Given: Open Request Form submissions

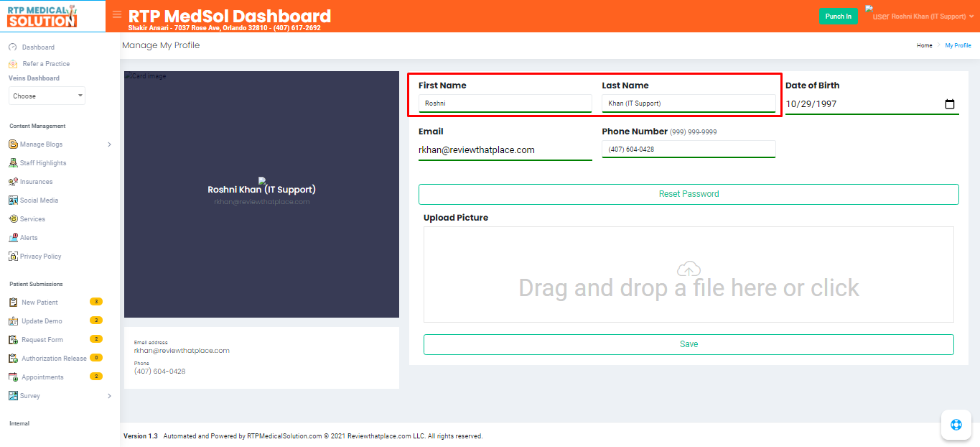Looking at the screenshot, I should (x=42, y=340).
